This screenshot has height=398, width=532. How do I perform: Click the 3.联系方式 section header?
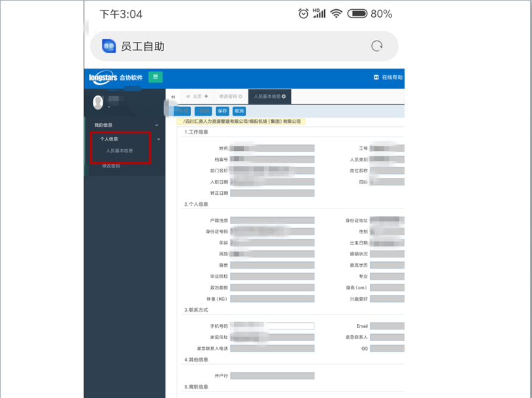pyautogui.click(x=196, y=310)
